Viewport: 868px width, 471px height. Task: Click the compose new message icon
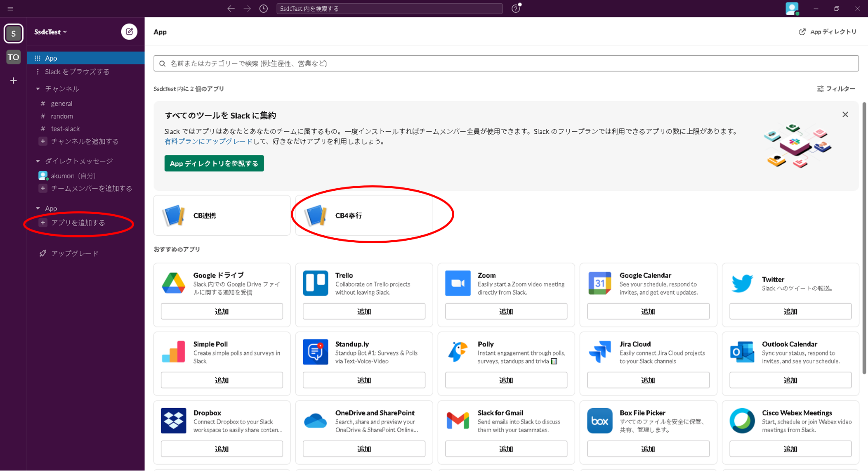[x=129, y=32]
